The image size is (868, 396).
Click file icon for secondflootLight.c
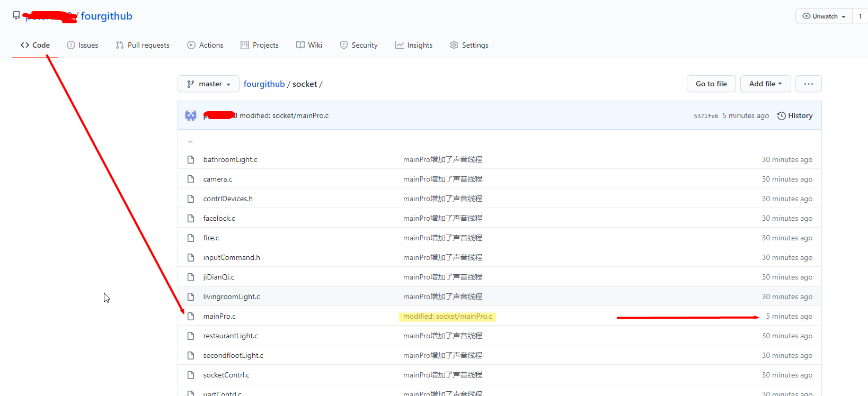191,355
